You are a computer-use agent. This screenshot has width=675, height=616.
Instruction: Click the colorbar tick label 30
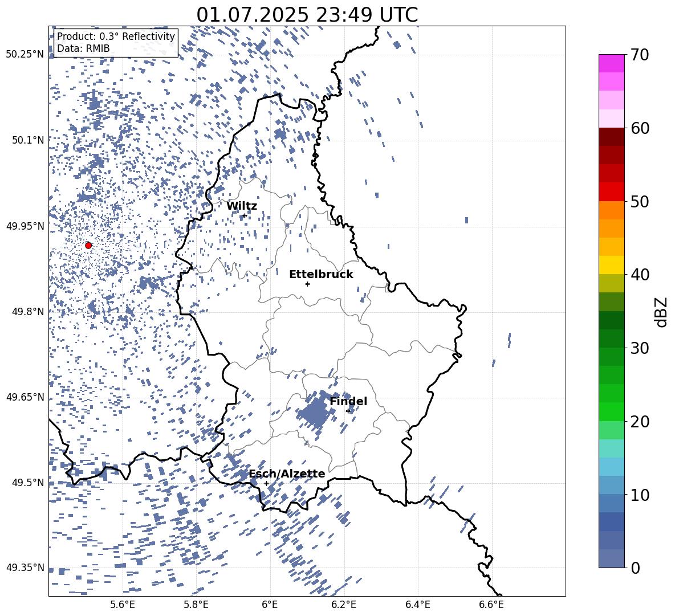639,348
